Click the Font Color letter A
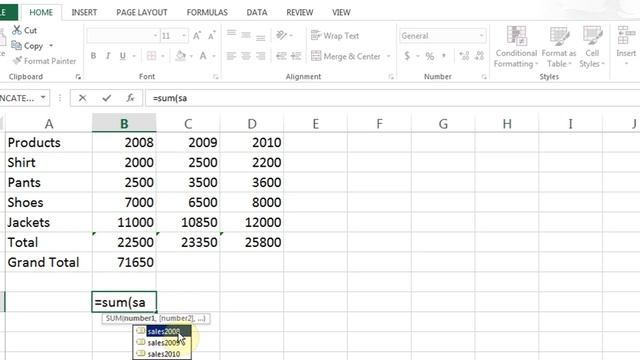This screenshot has width=640, height=360. [x=203, y=56]
